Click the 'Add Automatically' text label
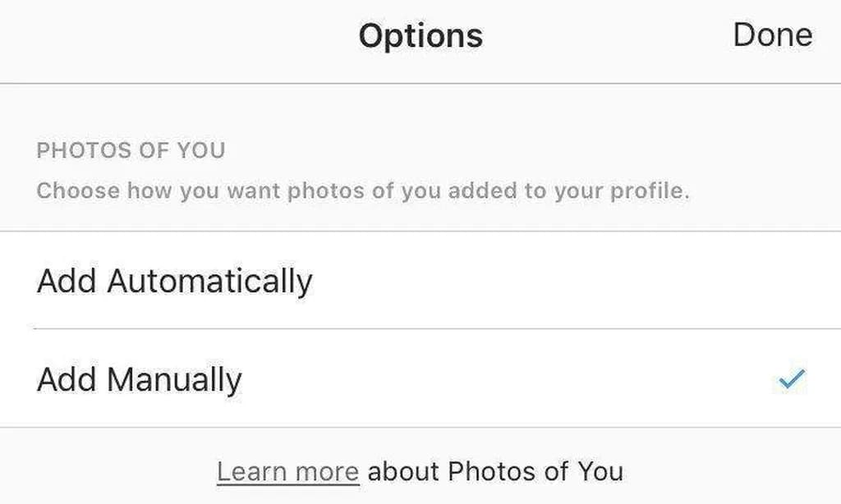 pos(175,282)
